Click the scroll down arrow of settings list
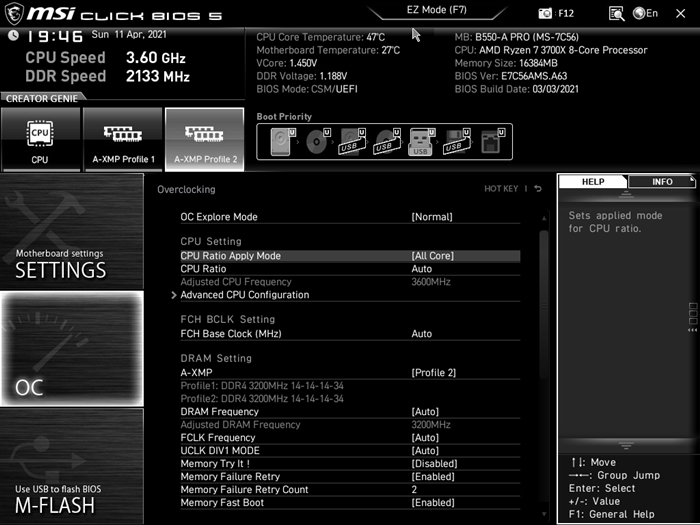Screen dimensions: 700x525 [544, 514]
